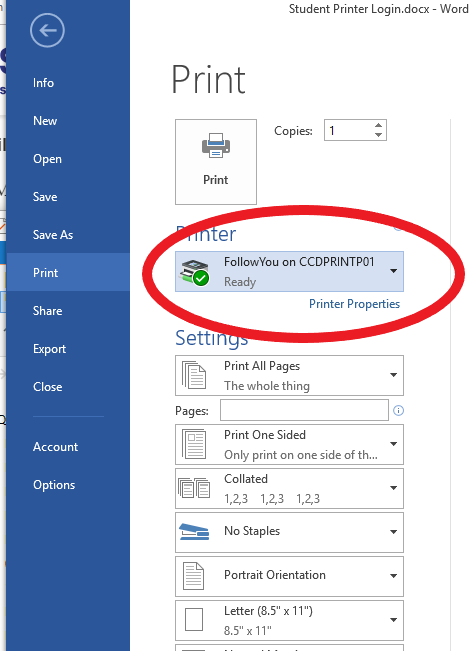Screen dimensions: 469x651
Task: Decrease copies with the down arrow
Action: tap(378, 135)
